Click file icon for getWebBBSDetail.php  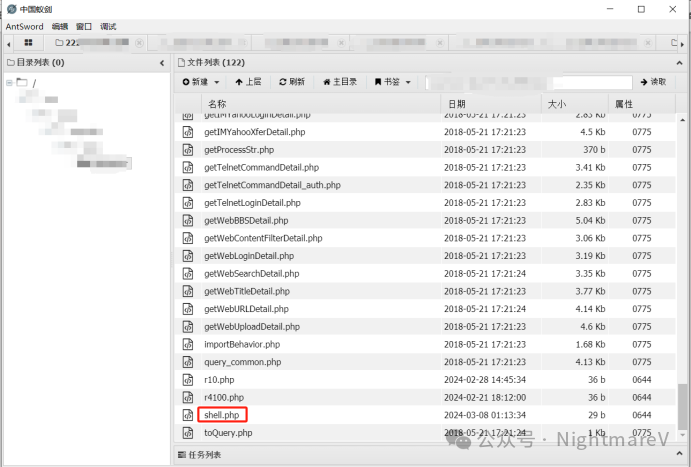(188, 220)
